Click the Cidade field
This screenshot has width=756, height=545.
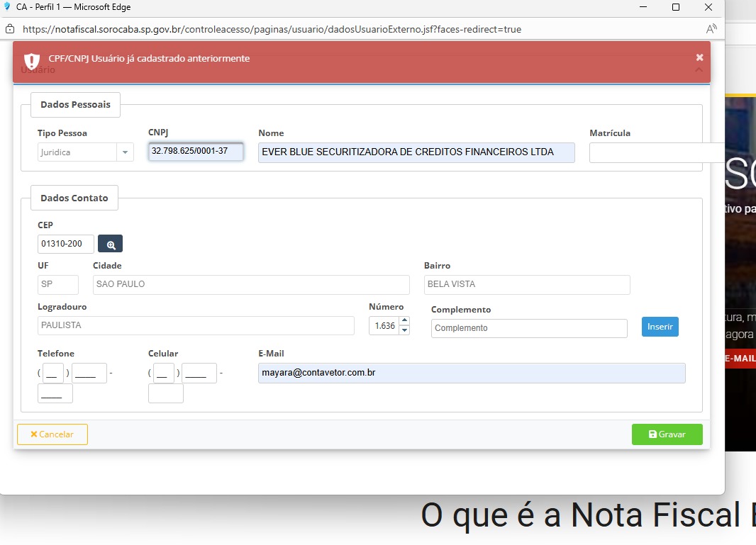click(251, 285)
